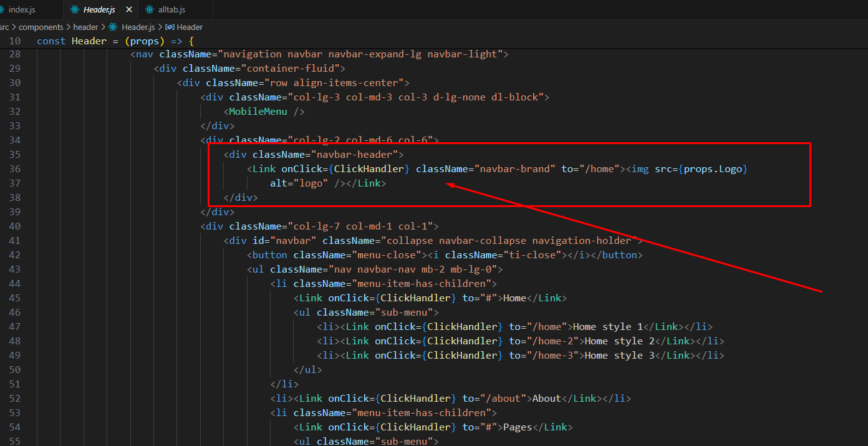Click line number 36 in the gutter
The width and height of the screenshot is (868, 446).
pyautogui.click(x=15, y=169)
